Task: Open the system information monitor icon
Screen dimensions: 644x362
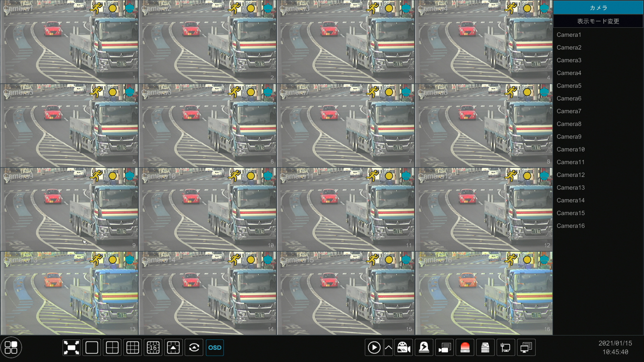Action: point(526,348)
